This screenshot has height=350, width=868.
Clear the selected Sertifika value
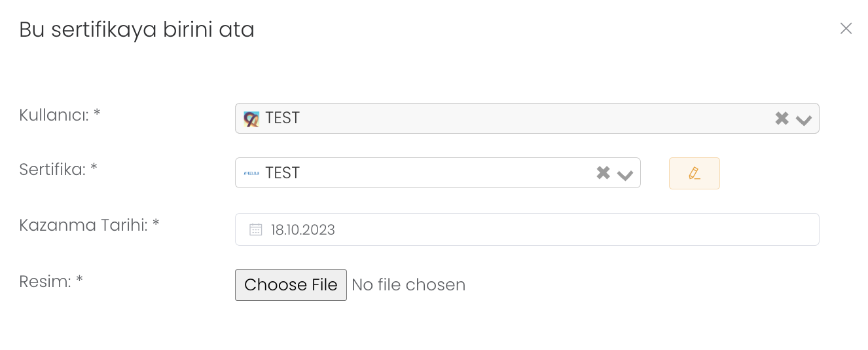[603, 173]
